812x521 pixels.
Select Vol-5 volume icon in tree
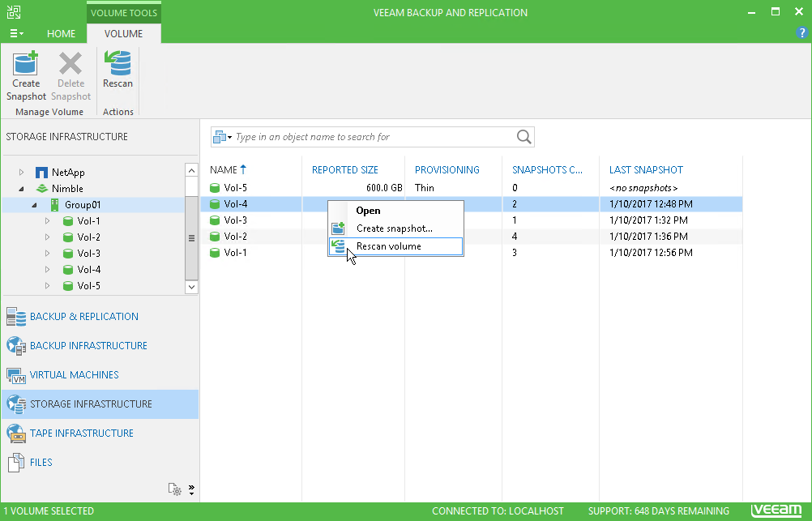(x=68, y=285)
